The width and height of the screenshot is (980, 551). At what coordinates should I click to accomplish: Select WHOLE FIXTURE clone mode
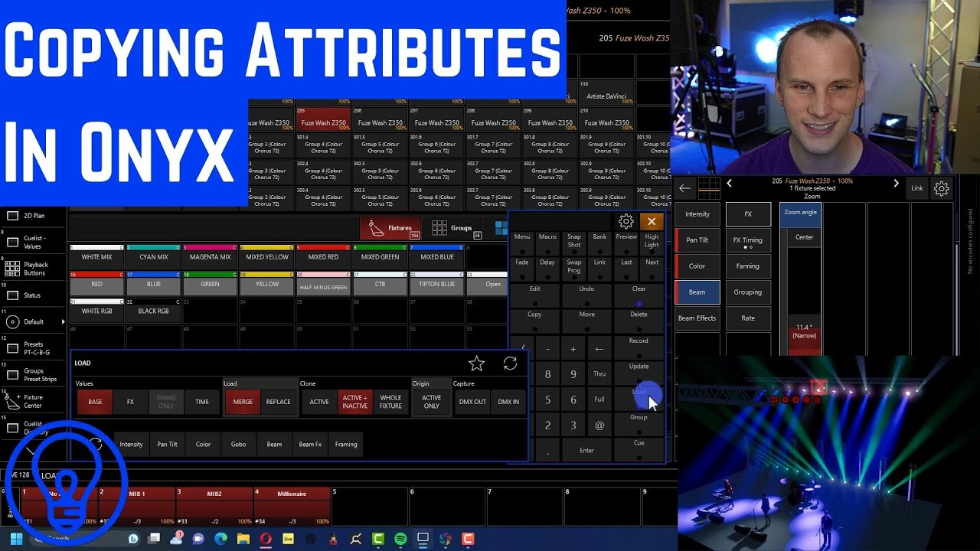[390, 402]
